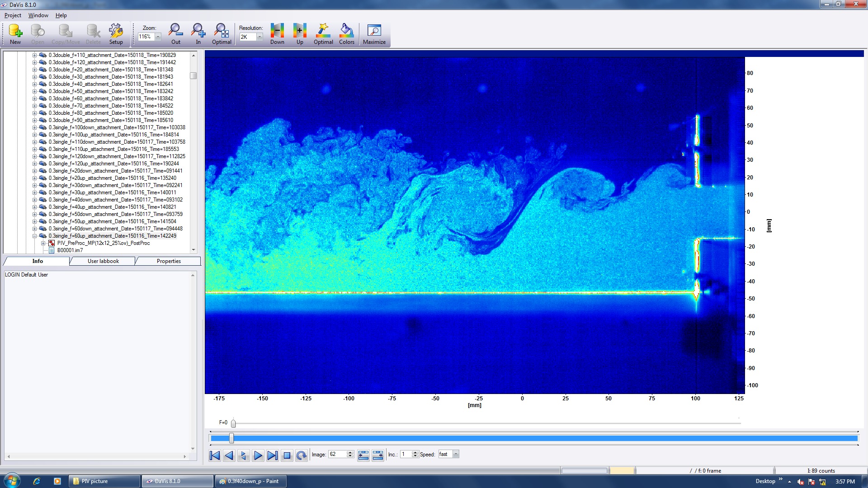Viewport: 868px width, 488px height.
Task: Open the Setup dialog
Action: point(116,33)
